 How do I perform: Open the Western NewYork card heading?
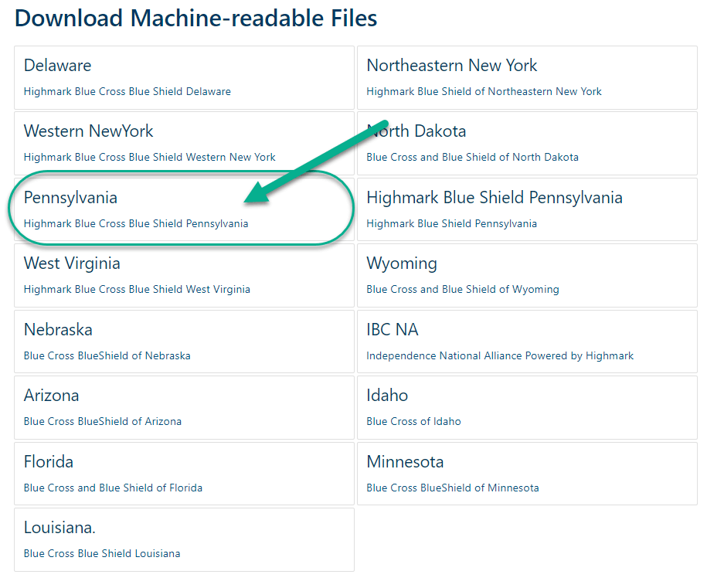click(x=88, y=131)
